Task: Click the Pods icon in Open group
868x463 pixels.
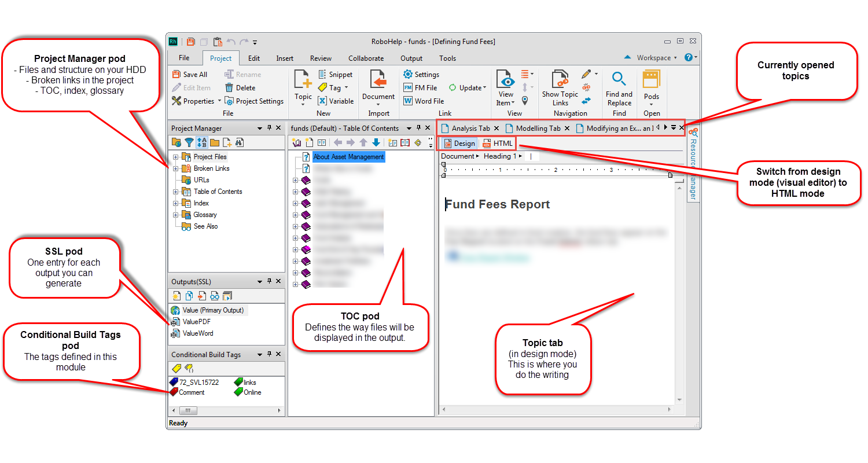Action: [651, 80]
